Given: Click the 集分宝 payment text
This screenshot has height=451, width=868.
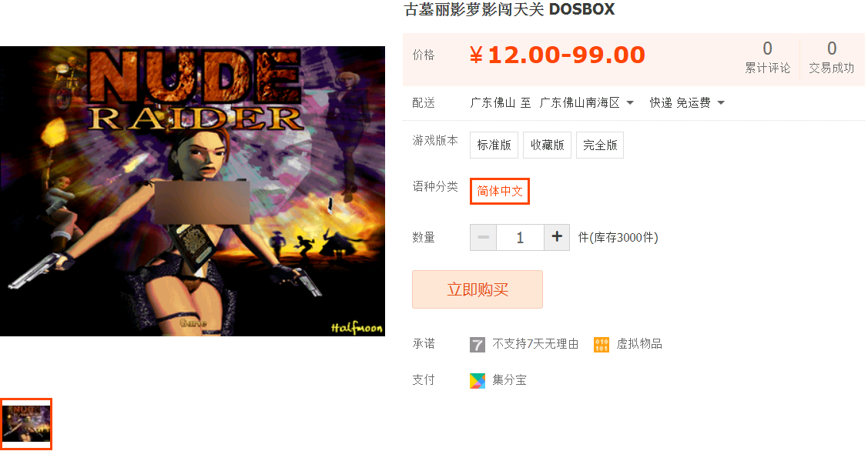Looking at the screenshot, I should point(509,380).
